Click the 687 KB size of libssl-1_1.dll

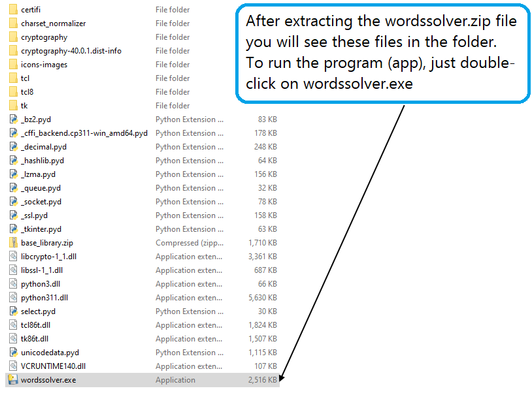tap(265, 270)
